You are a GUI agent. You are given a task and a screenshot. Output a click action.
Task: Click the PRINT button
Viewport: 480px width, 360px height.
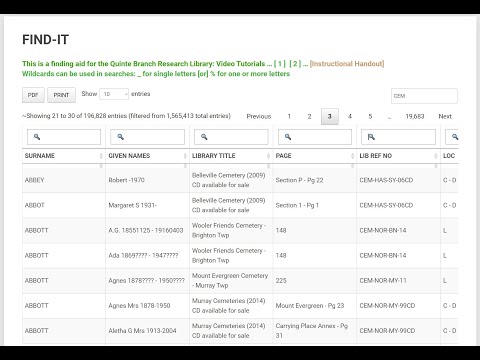pos(61,95)
